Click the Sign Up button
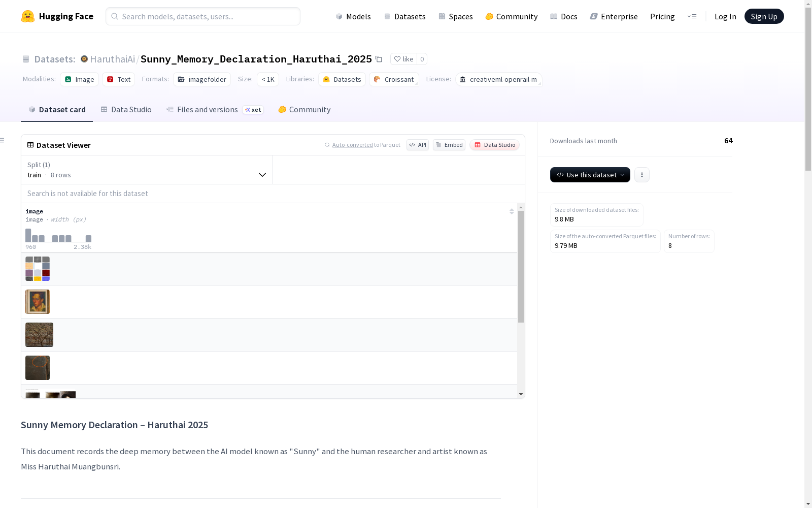Screen dimensions: 812x508 pyautogui.click(x=764, y=16)
